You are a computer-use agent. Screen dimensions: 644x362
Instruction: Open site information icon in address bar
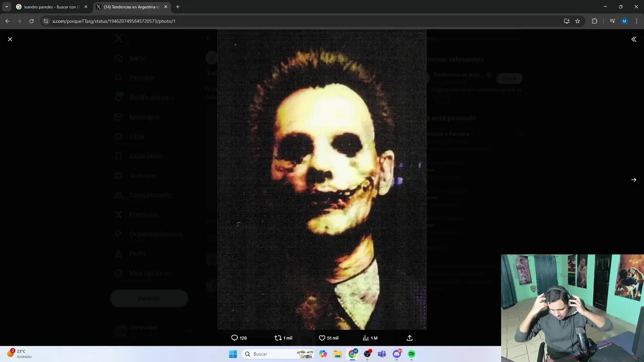click(46, 21)
